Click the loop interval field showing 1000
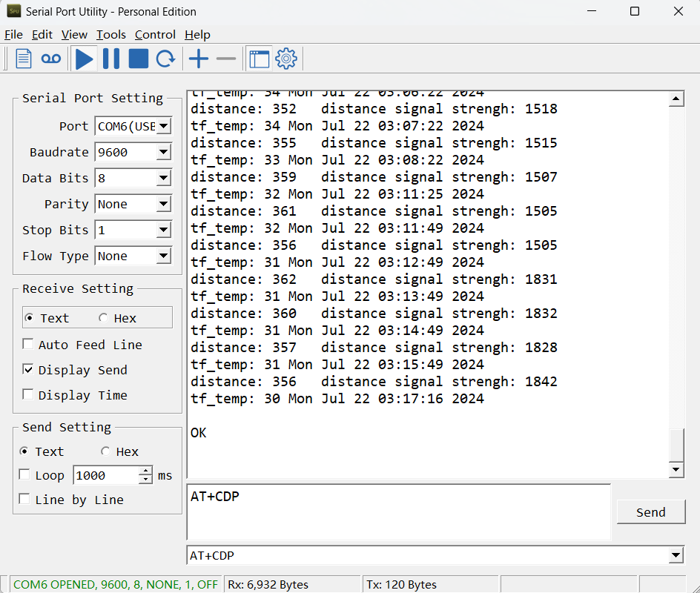The height and width of the screenshot is (593, 700). point(106,475)
